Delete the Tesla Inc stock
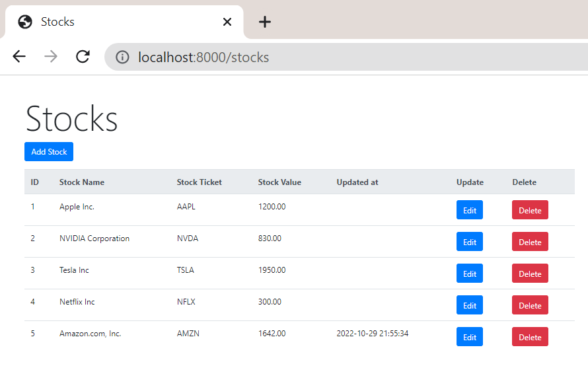Screen dimensions: 588x366 click(530, 274)
